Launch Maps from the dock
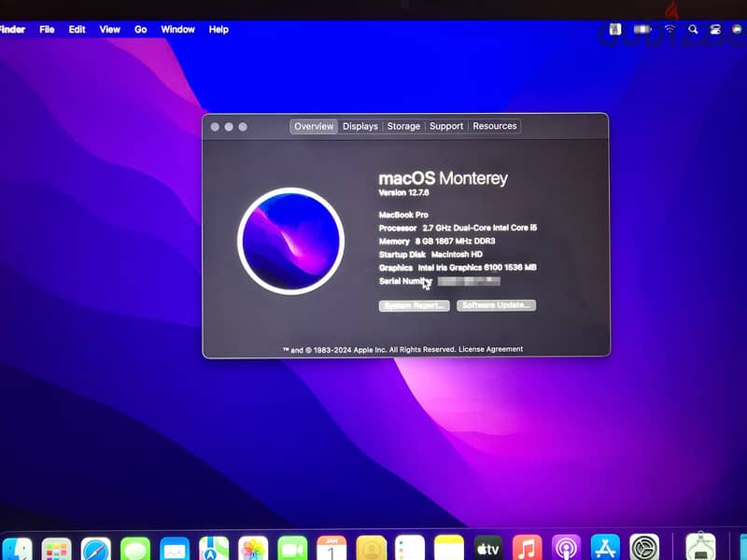This screenshot has height=560, width=747. (214, 549)
